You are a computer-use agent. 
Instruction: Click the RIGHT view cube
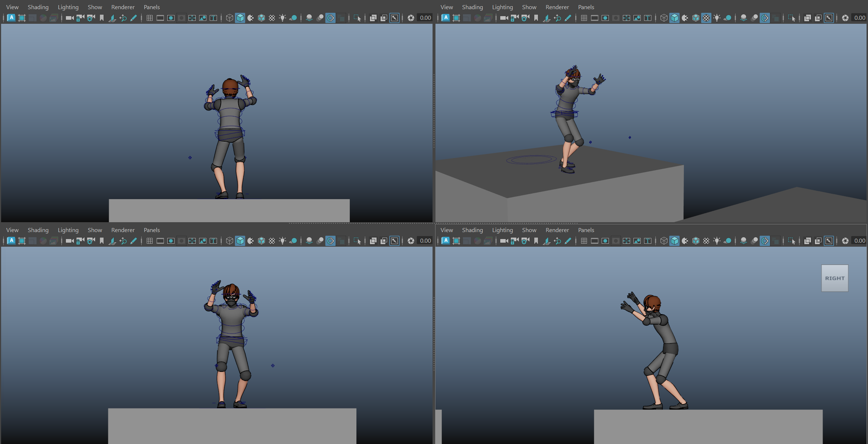coord(835,278)
